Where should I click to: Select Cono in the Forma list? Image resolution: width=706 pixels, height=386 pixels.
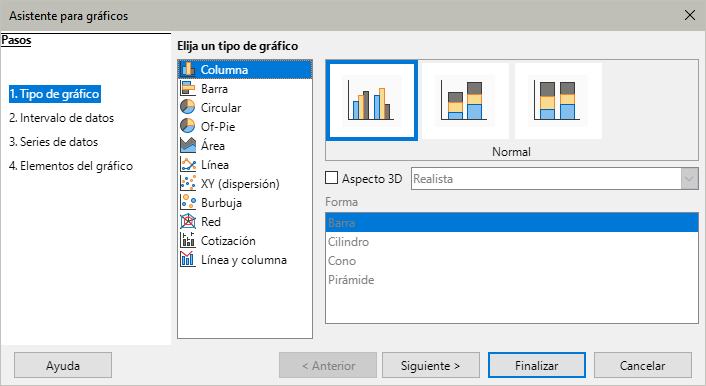pos(512,261)
